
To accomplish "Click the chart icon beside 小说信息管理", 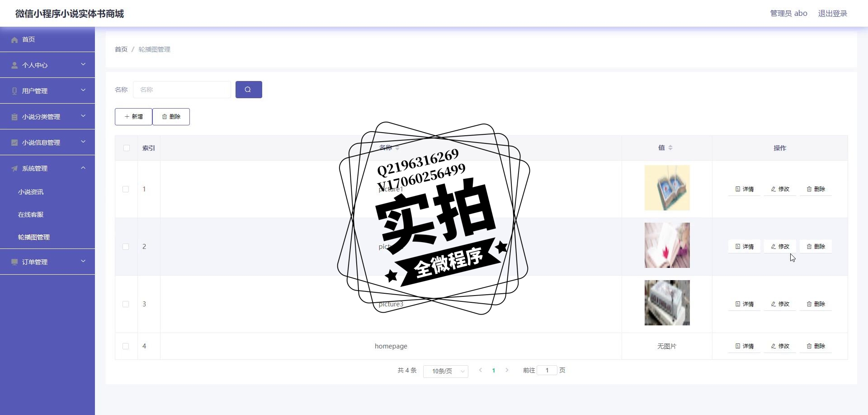I will (14, 143).
